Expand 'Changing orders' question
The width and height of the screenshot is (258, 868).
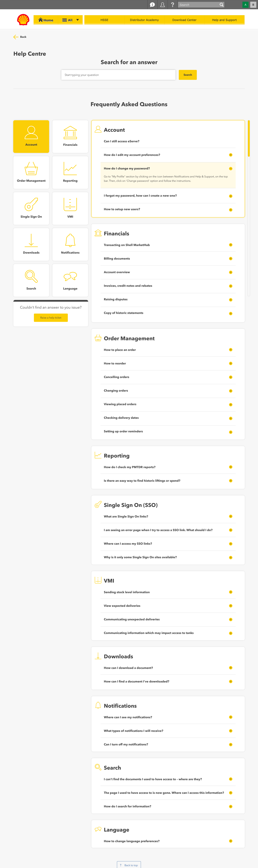[x=230, y=391]
